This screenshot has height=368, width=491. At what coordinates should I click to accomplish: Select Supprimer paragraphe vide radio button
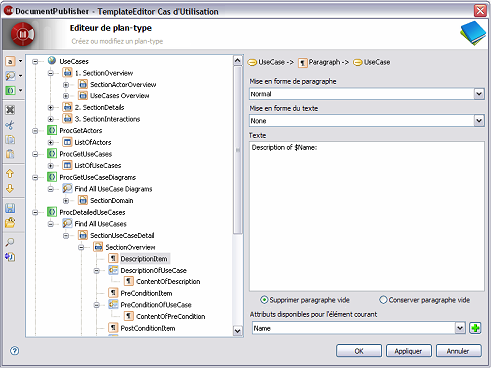click(x=264, y=300)
